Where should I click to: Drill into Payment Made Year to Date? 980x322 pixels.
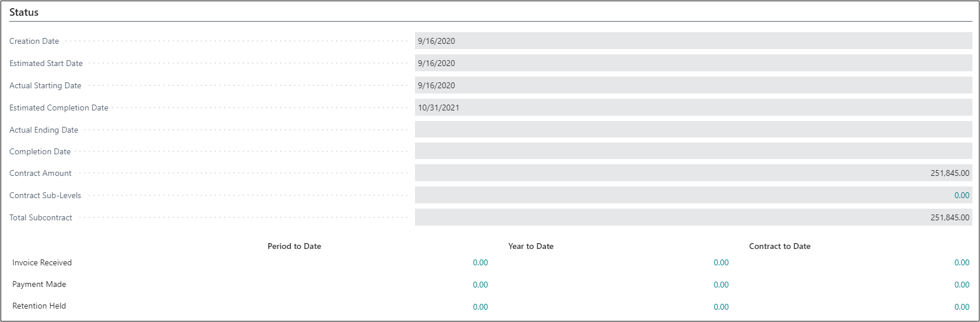point(721,285)
